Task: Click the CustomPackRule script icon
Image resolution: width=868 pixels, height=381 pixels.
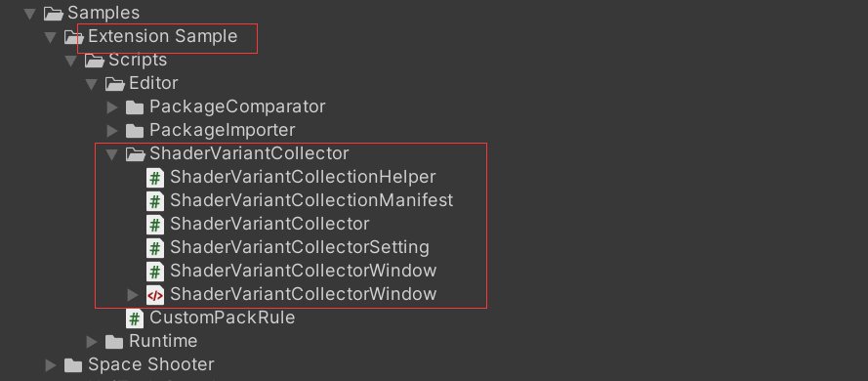Action: pyautogui.click(x=135, y=318)
